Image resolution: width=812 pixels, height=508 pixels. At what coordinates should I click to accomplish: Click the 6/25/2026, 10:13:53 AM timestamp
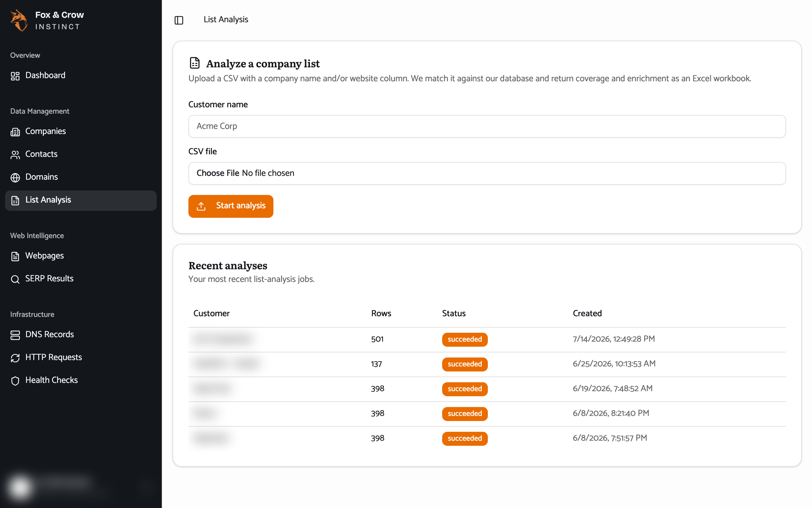coord(614,364)
